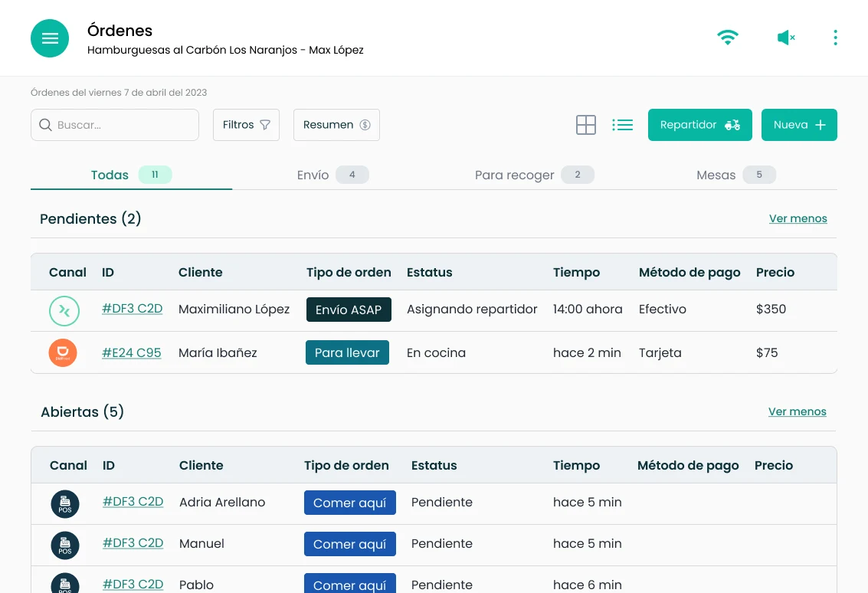Open the Filtros filter button
The image size is (868, 593).
[247, 125]
